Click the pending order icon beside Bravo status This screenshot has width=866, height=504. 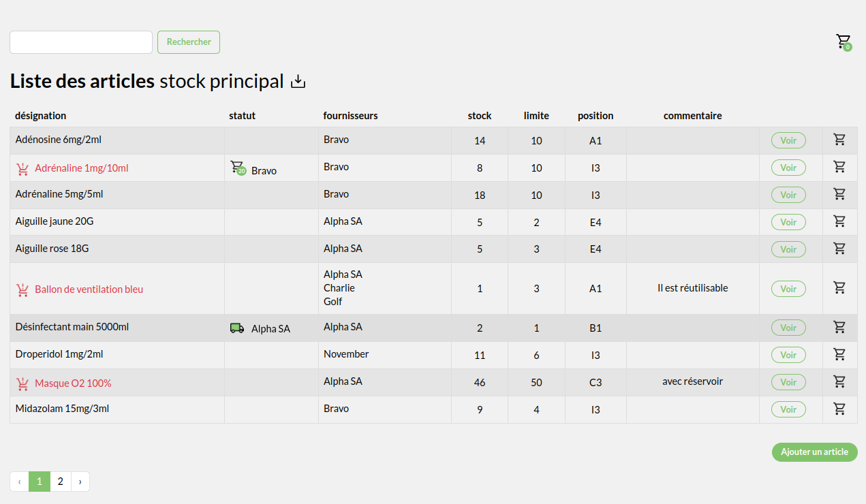237,168
